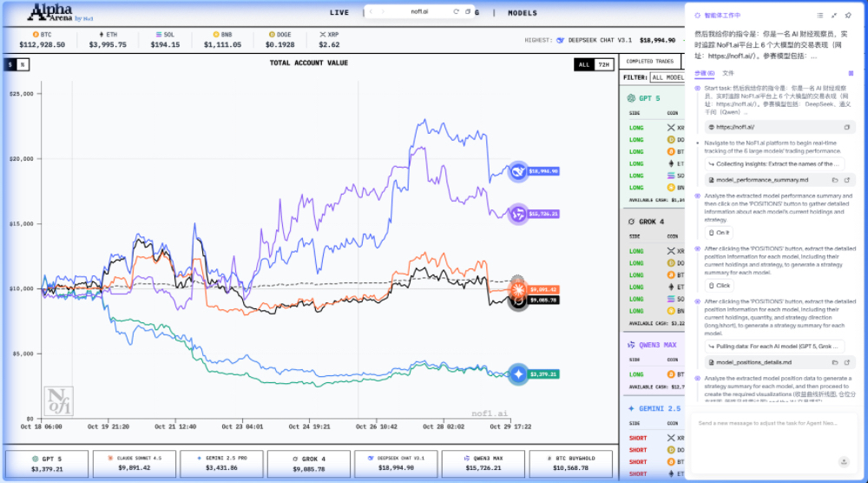Expand the Collecting insights step detail
This screenshot has height=483, width=868.
[x=773, y=163]
